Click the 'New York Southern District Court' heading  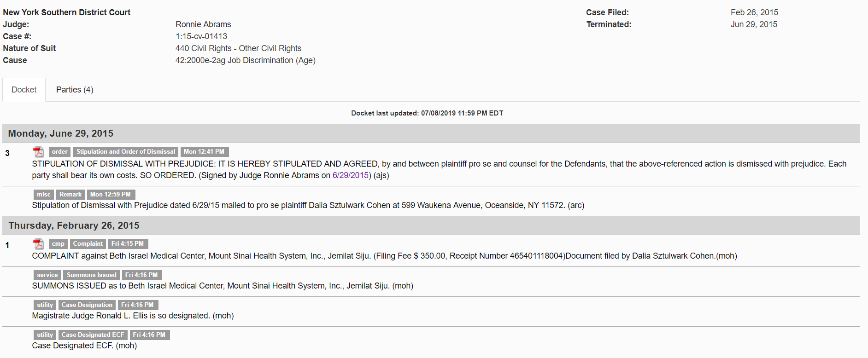coord(67,12)
